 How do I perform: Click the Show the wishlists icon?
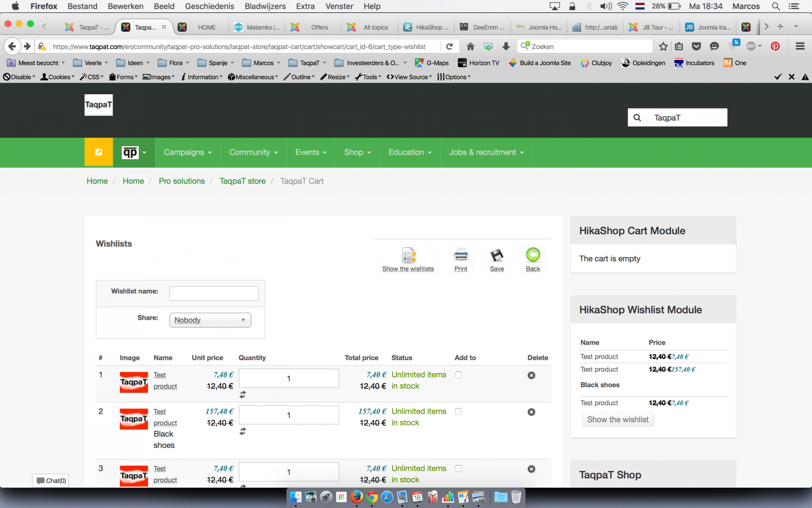(408, 256)
